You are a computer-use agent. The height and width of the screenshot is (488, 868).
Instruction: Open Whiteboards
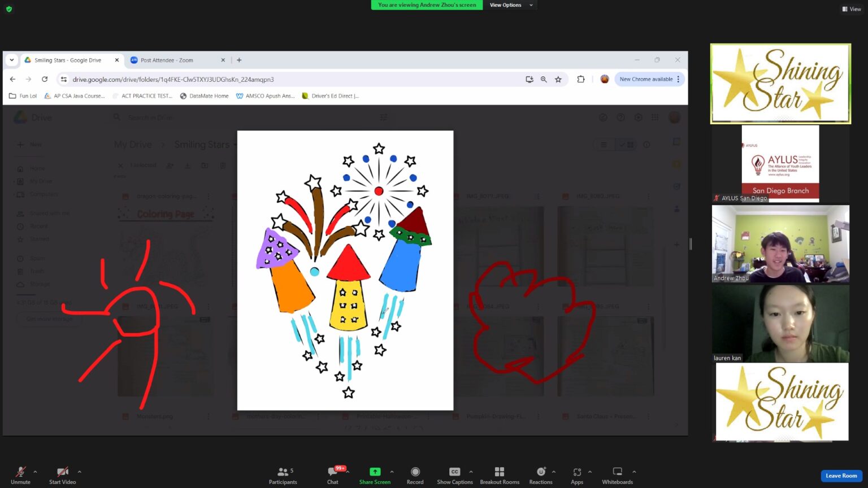click(x=618, y=475)
